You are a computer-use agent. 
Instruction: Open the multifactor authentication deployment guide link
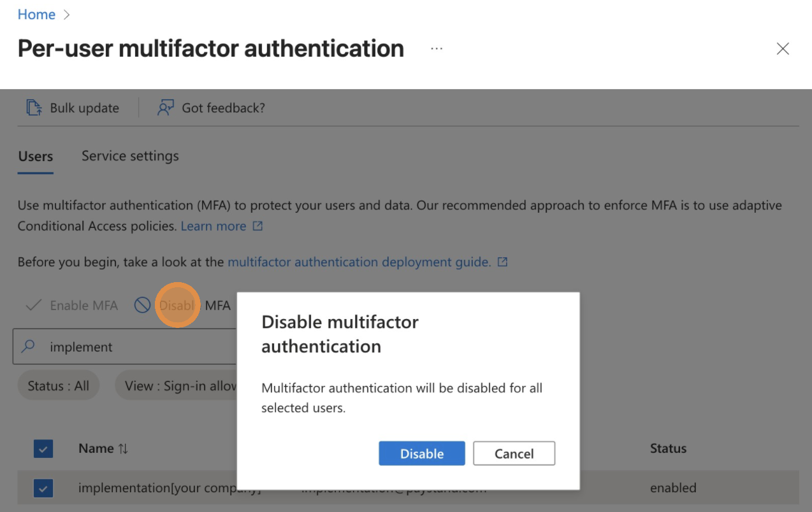pyautogui.click(x=359, y=262)
